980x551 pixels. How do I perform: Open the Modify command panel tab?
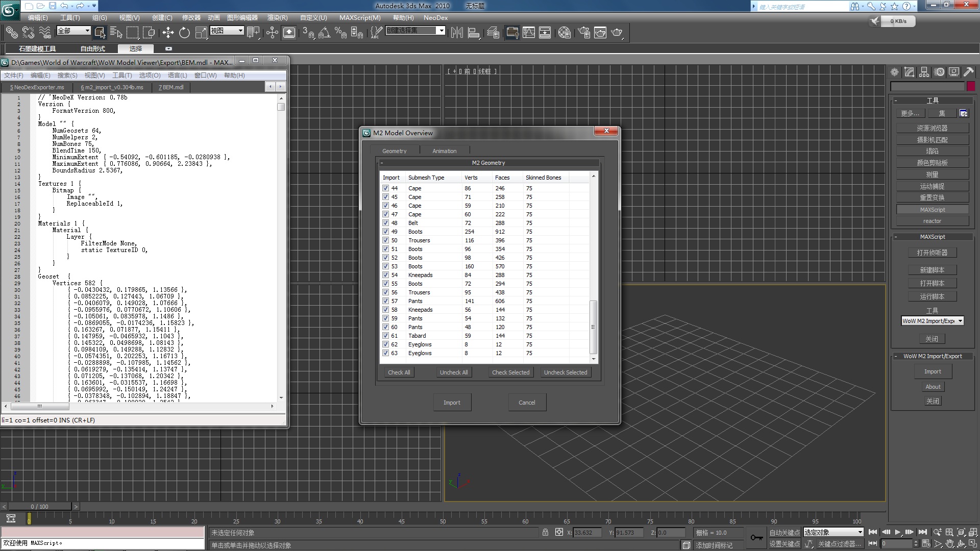910,72
